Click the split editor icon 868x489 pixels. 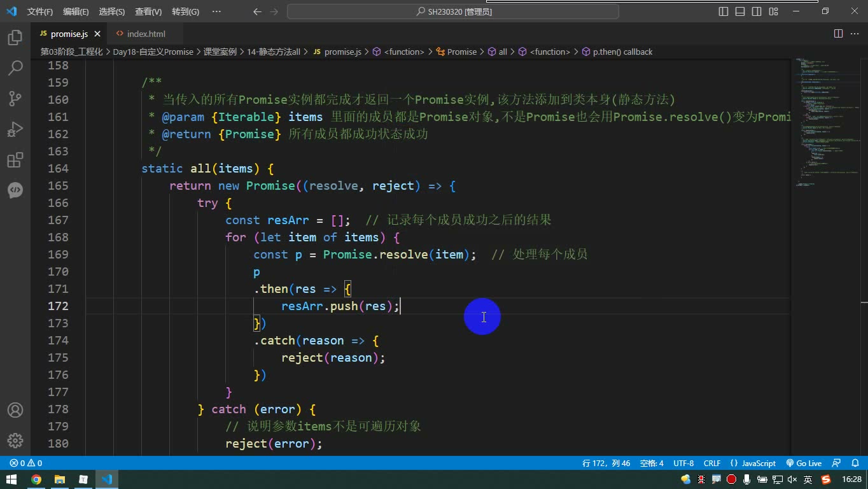pyautogui.click(x=838, y=34)
